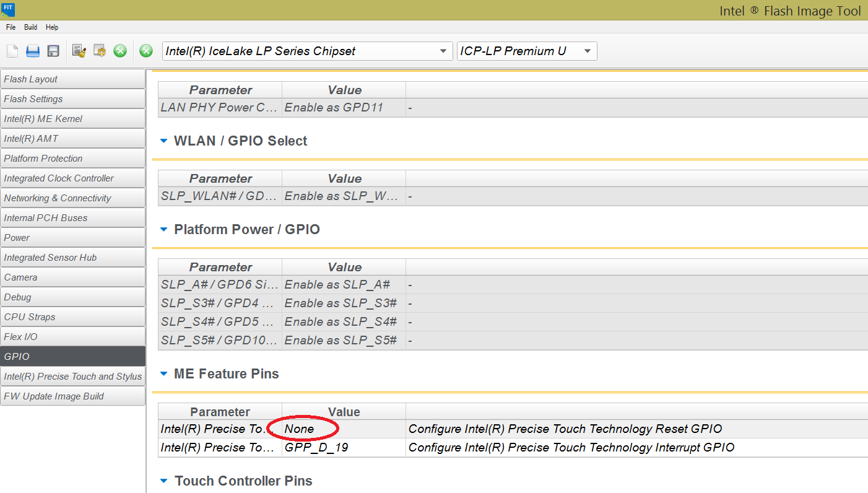Screen dimensions: 868x493
Task: Go to the Debug tab
Action: click(73, 297)
